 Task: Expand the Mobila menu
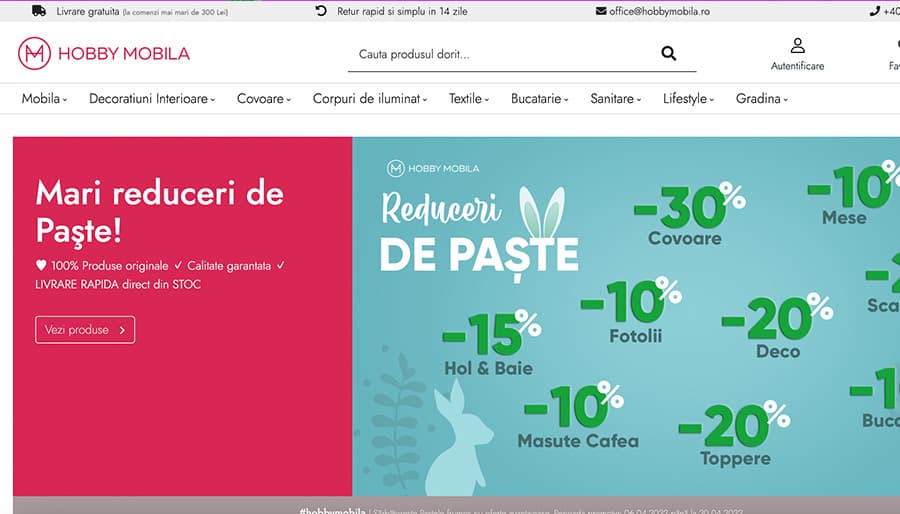point(44,99)
